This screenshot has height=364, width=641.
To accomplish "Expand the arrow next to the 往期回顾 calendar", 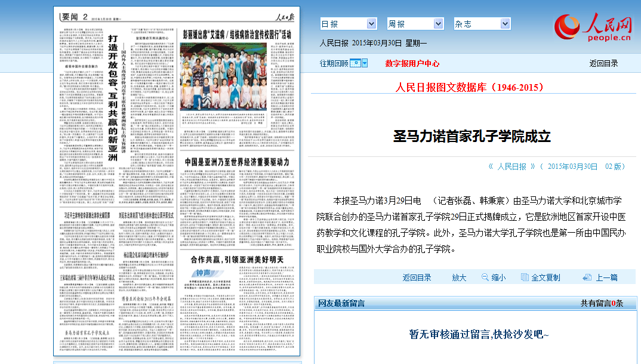I will pyautogui.click(x=365, y=63).
